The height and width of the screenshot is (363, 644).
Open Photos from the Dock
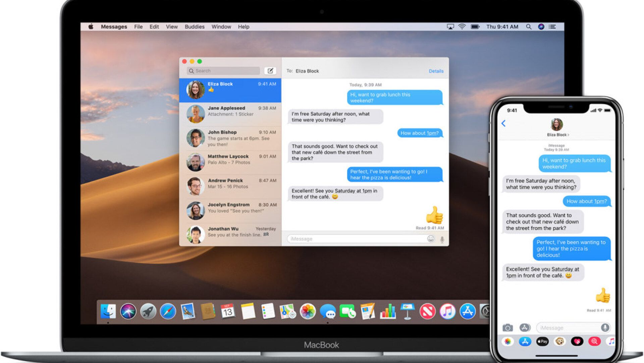[x=308, y=311]
